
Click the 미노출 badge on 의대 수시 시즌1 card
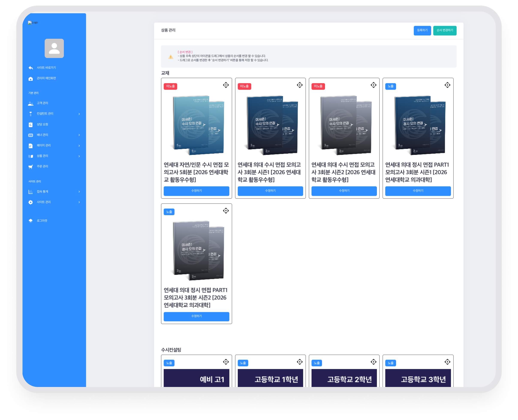(244, 86)
